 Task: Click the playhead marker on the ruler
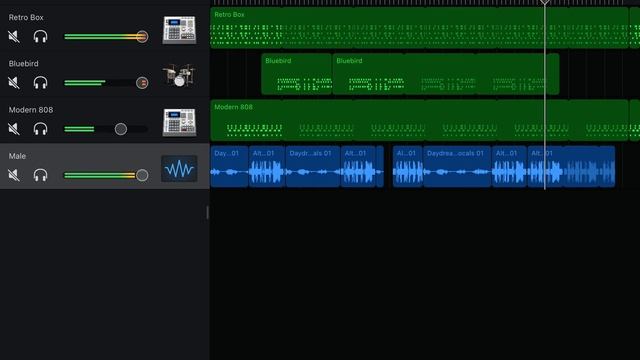(x=544, y=2)
